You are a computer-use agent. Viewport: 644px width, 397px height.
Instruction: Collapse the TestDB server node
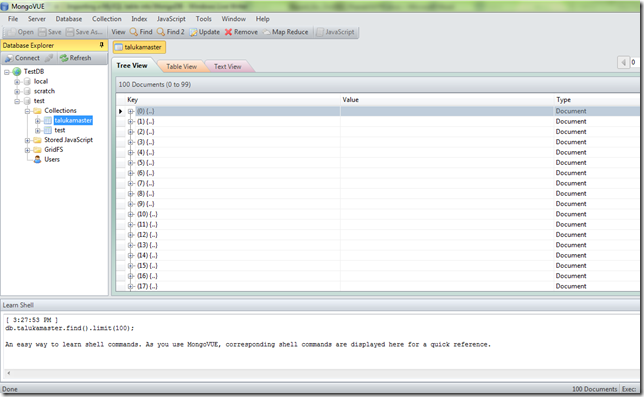[x=7, y=72]
